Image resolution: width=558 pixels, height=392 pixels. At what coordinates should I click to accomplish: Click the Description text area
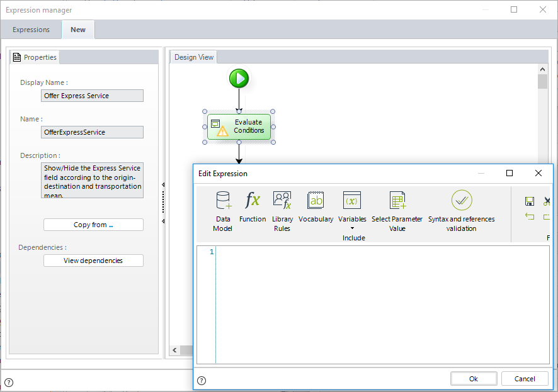coord(92,180)
